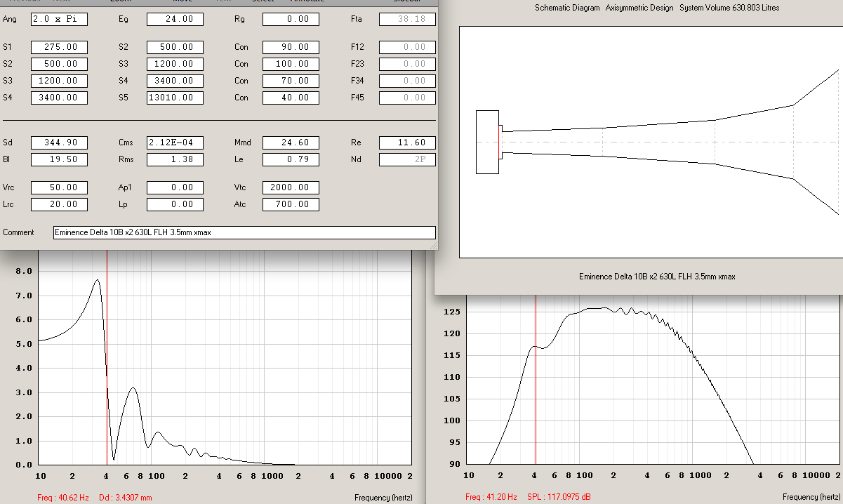Edit the Atc value 700.00
The image size is (843, 504).
[x=291, y=204]
